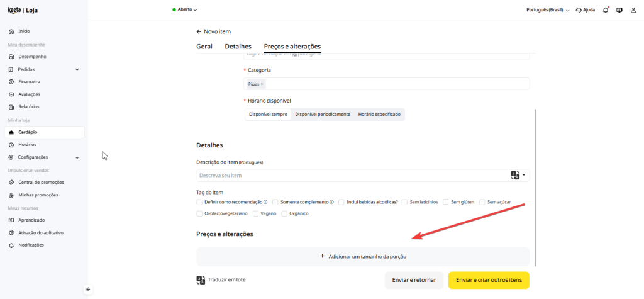Click the Descreva seu item field

pos(352,176)
